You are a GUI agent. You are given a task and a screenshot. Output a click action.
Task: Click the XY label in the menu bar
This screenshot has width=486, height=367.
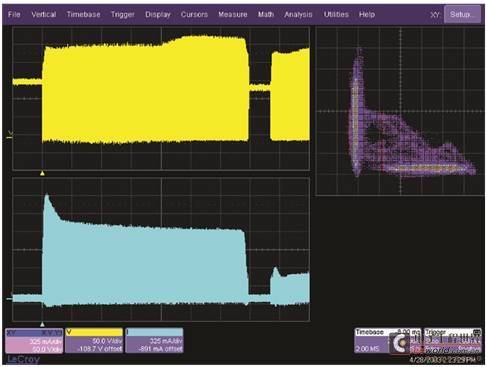[435, 15]
